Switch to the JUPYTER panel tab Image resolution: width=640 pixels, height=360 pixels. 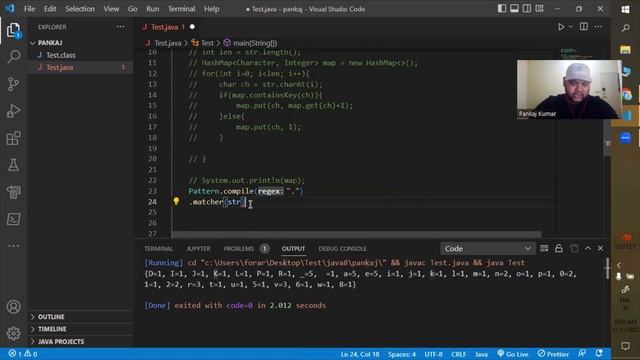point(198,249)
